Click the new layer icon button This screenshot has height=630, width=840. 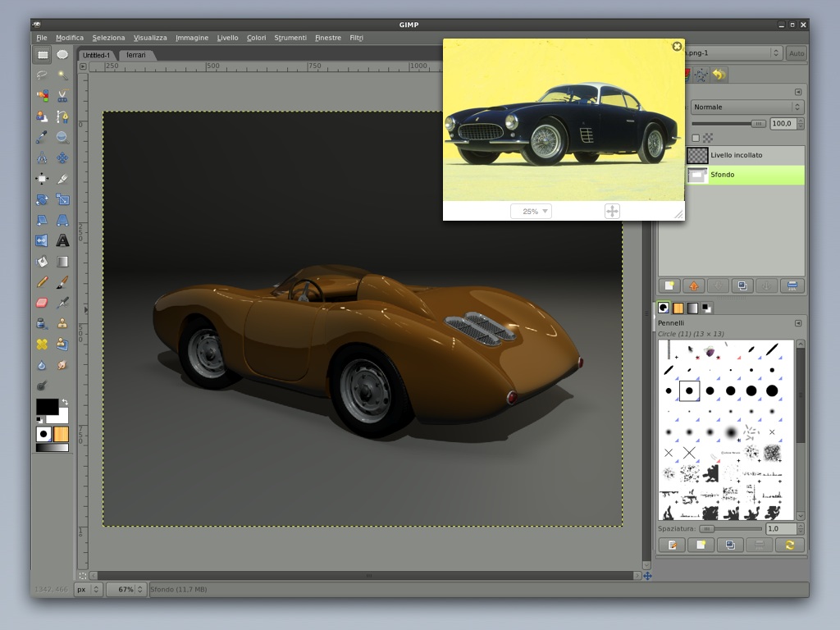670,285
